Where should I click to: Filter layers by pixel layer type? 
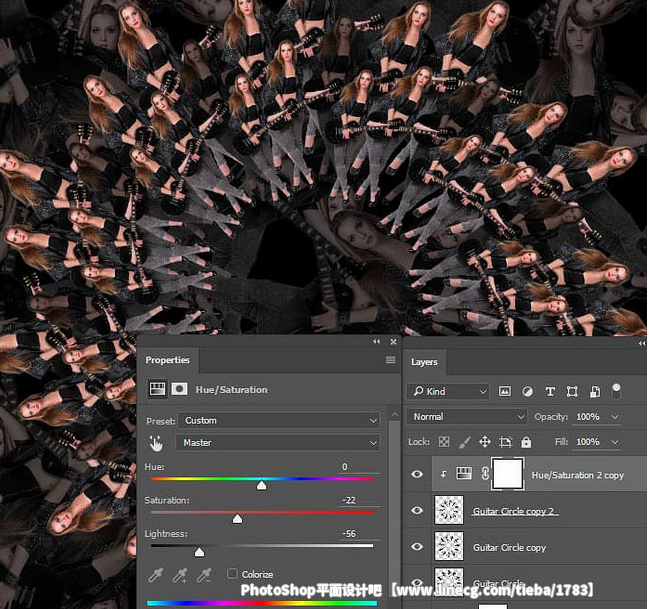(505, 391)
